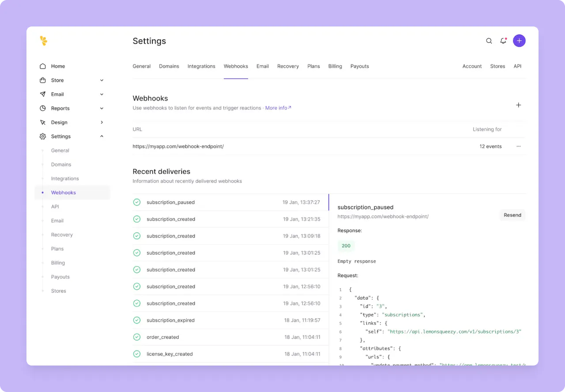565x392 pixels.
Task: Open the Reports section icon in sidebar
Action: (x=42, y=108)
